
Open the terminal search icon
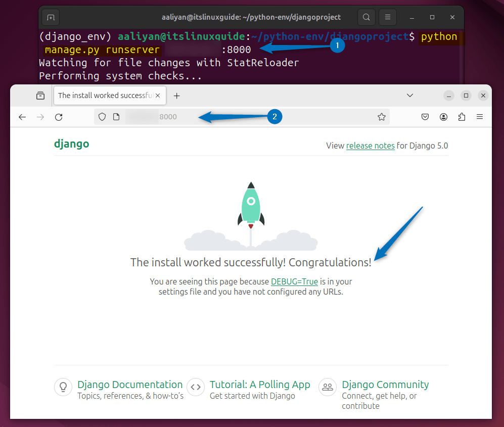click(x=366, y=17)
